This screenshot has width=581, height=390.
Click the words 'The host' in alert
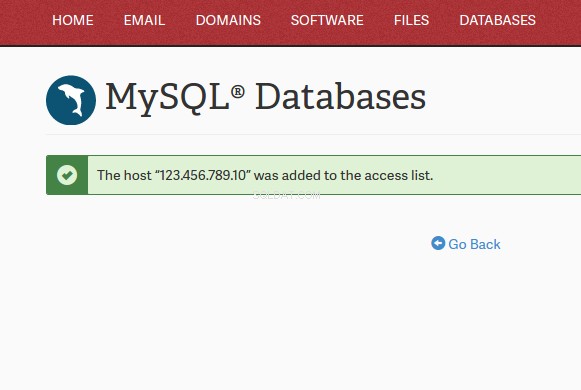pos(124,175)
